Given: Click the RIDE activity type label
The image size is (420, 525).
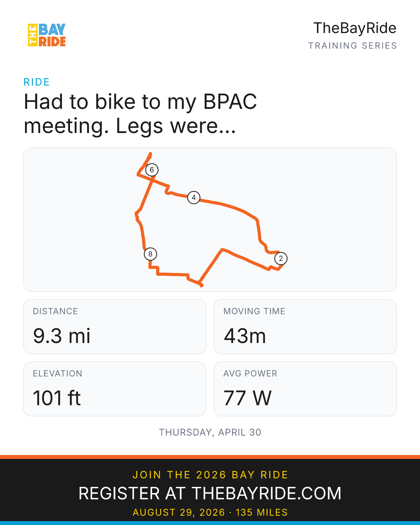Looking at the screenshot, I should click(37, 82).
